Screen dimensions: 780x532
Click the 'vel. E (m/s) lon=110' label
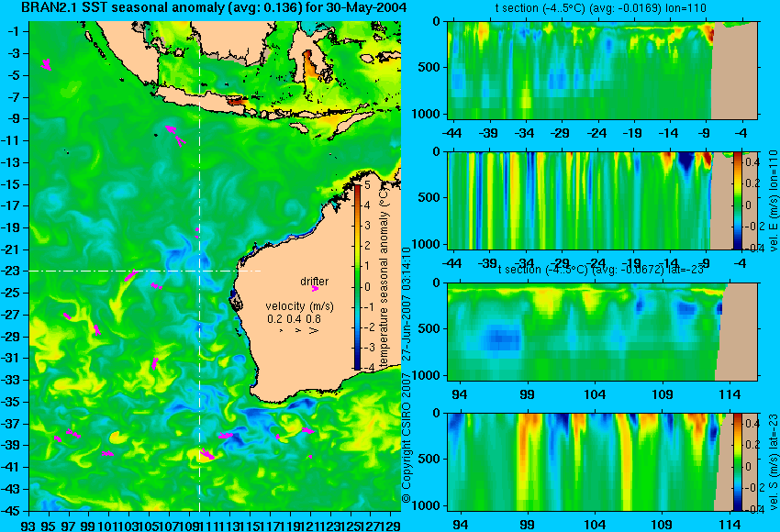773,200
